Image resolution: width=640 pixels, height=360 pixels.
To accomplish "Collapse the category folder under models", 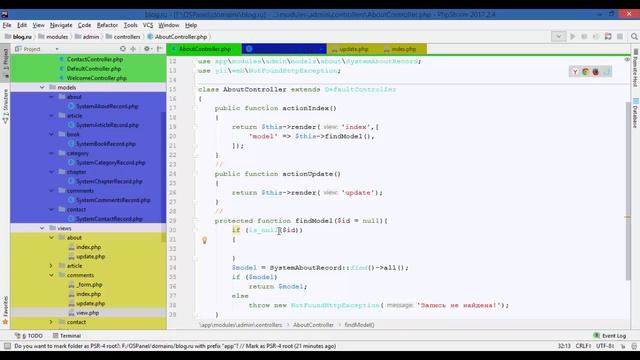I will tap(51, 153).
